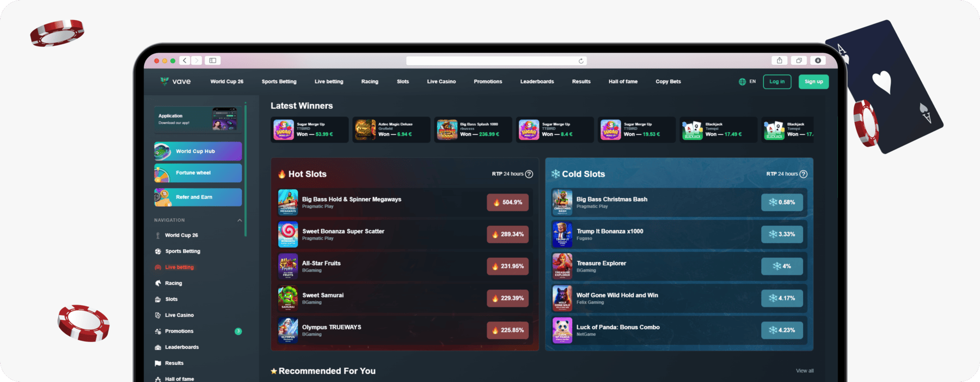Click the Sign up button
Image resolution: width=980 pixels, height=382 pixels.
[x=814, y=82]
